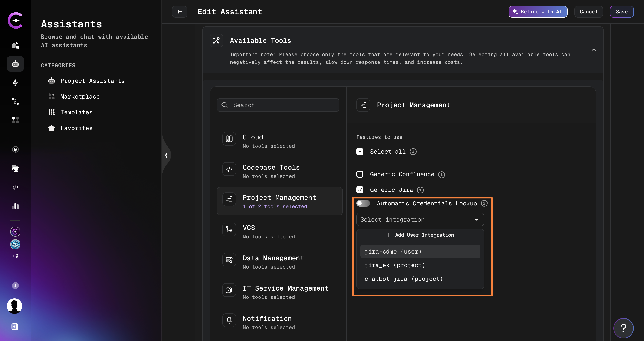Click the sign-out icon at sidebar bottom
This screenshot has width=644, height=341.
[x=15, y=327]
